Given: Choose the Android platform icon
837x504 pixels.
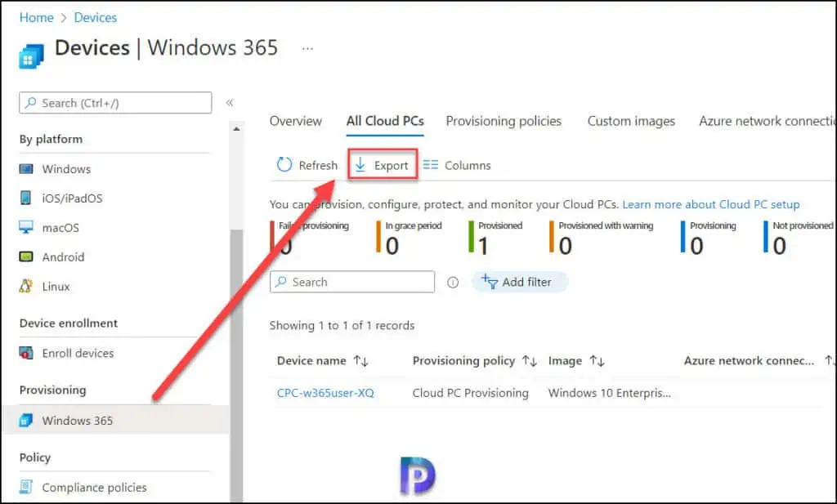Looking at the screenshot, I should click(x=25, y=256).
